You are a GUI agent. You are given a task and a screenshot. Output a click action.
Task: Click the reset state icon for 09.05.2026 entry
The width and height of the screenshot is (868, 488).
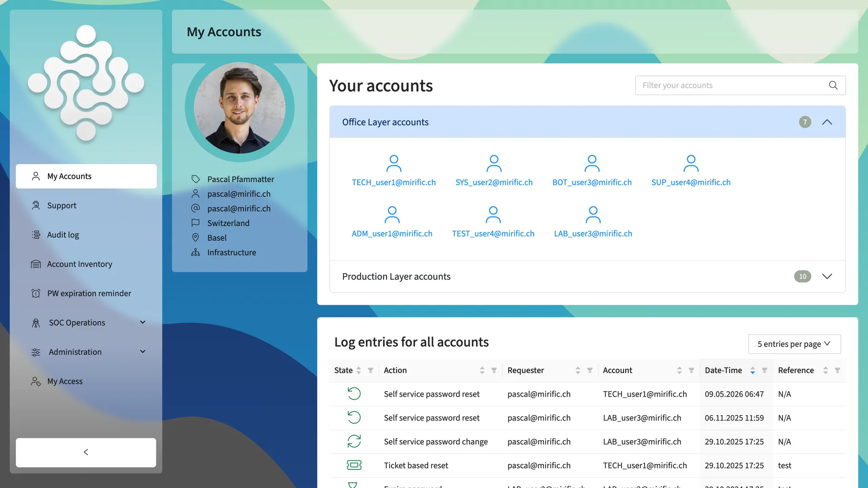pyautogui.click(x=354, y=393)
